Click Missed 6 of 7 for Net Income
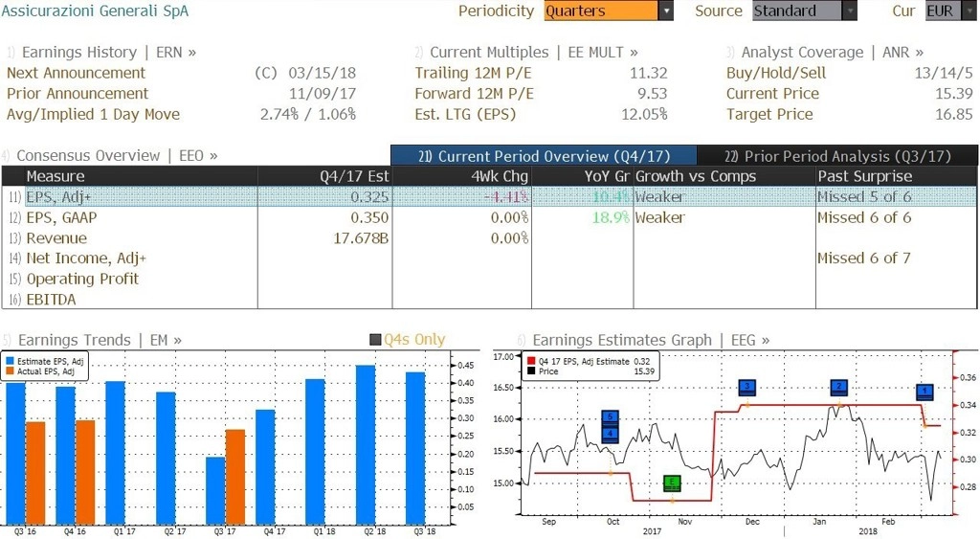Image resolution: width=980 pixels, height=539 pixels. click(x=864, y=258)
